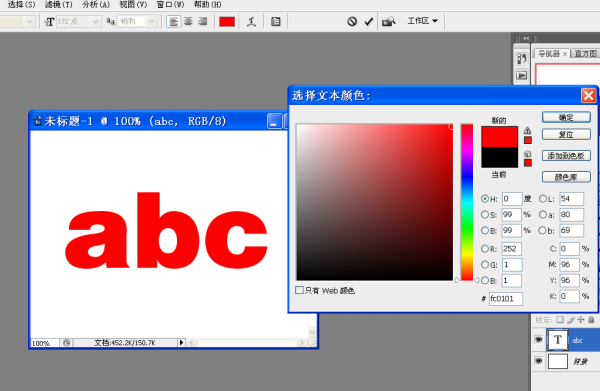600x391 pixels.
Task: Hide the abc text layer eye
Action: coord(538,339)
